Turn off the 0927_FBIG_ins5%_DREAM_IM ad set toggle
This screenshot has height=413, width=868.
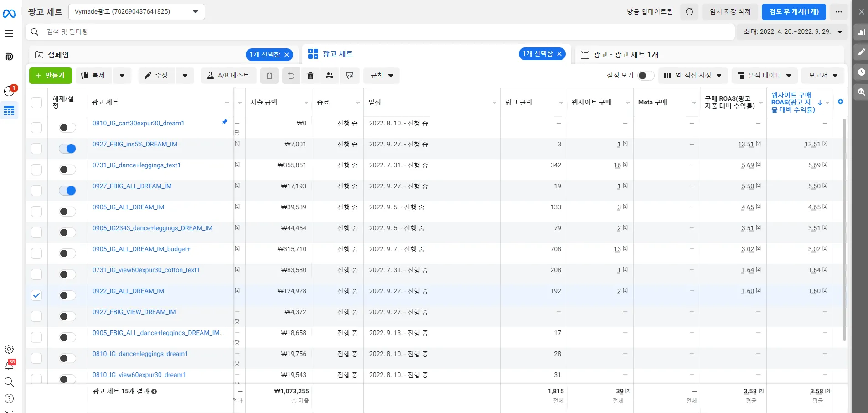[x=67, y=149]
